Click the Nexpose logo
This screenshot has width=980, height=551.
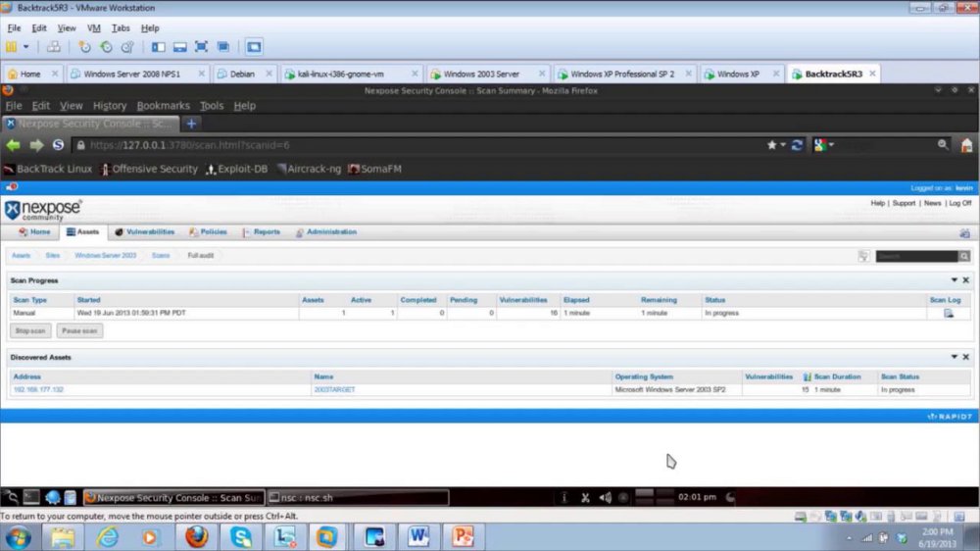(42, 210)
